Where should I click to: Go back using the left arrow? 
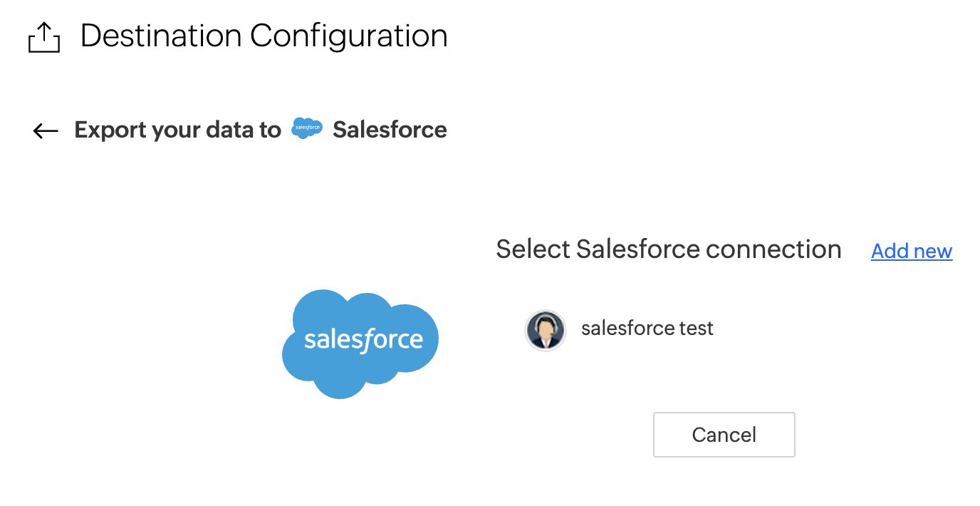point(46,130)
